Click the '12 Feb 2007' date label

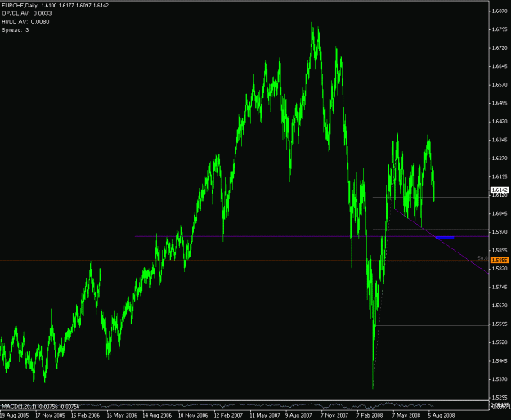(x=228, y=415)
